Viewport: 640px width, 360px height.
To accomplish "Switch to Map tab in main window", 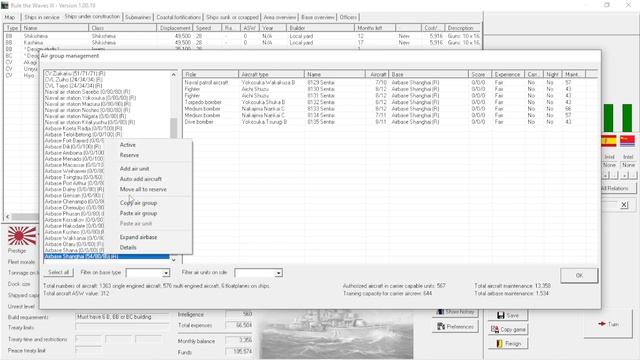I will tap(10, 17).
